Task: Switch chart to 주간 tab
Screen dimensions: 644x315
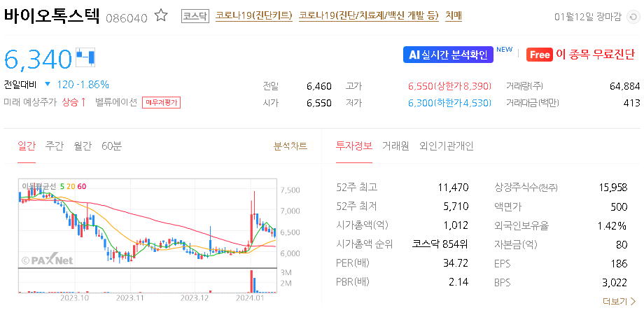Action: 55,146
